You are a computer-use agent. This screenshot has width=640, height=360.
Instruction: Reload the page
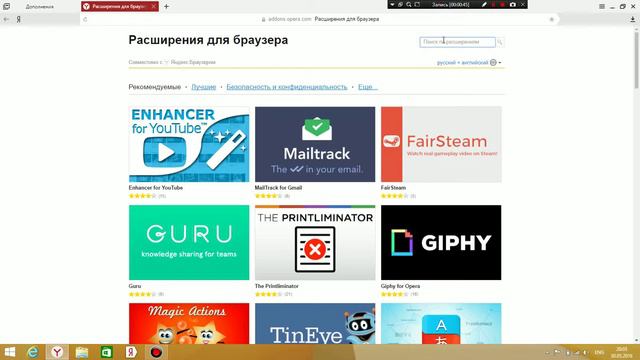point(85,19)
